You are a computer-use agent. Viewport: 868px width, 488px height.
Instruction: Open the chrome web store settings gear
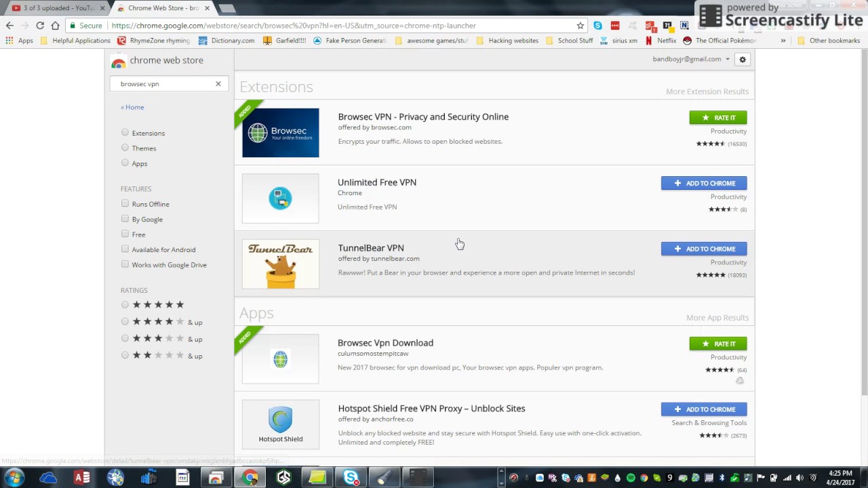(743, 60)
